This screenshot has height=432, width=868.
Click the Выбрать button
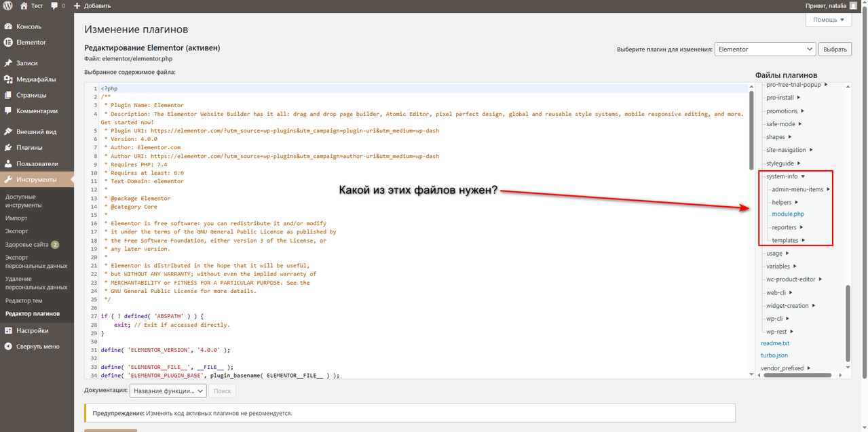tap(835, 49)
